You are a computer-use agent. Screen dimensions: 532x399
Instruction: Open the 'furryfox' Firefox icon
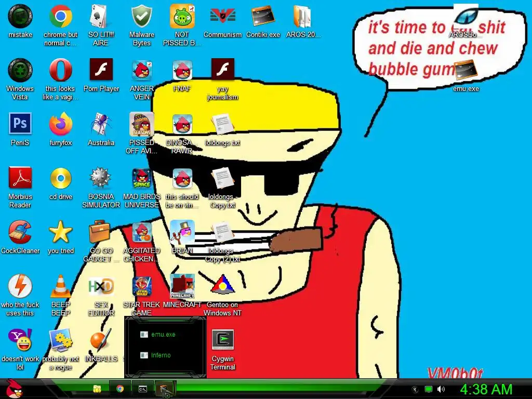pyautogui.click(x=60, y=124)
